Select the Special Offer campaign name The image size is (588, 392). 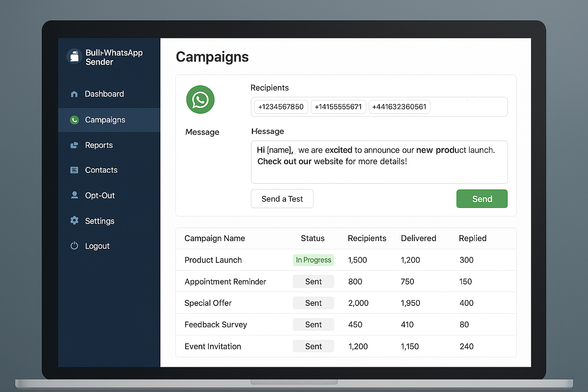click(x=208, y=303)
